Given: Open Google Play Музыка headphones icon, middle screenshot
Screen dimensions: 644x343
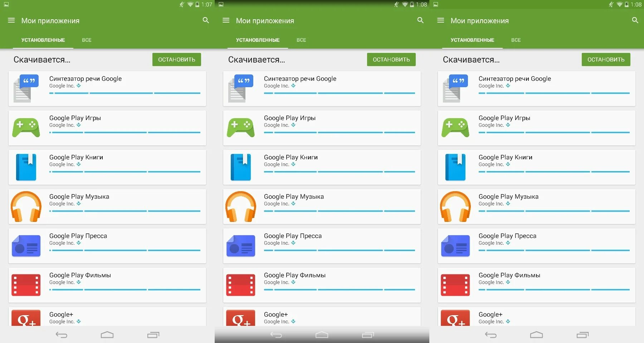Looking at the screenshot, I should (x=241, y=207).
